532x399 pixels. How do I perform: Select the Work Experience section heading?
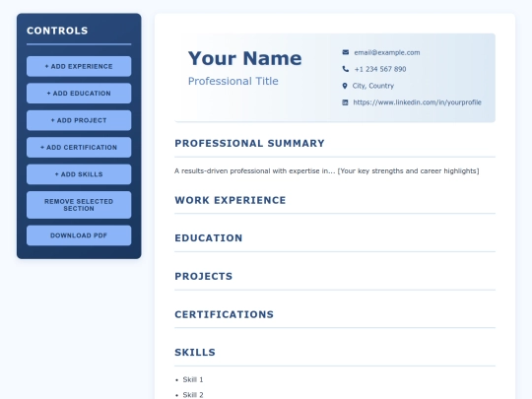pyautogui.click(x=231, y=200)
